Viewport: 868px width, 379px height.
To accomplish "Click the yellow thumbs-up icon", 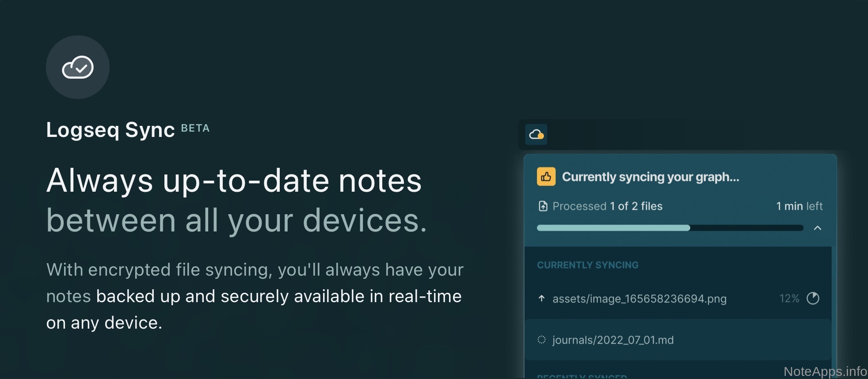I will pos(546,177).
